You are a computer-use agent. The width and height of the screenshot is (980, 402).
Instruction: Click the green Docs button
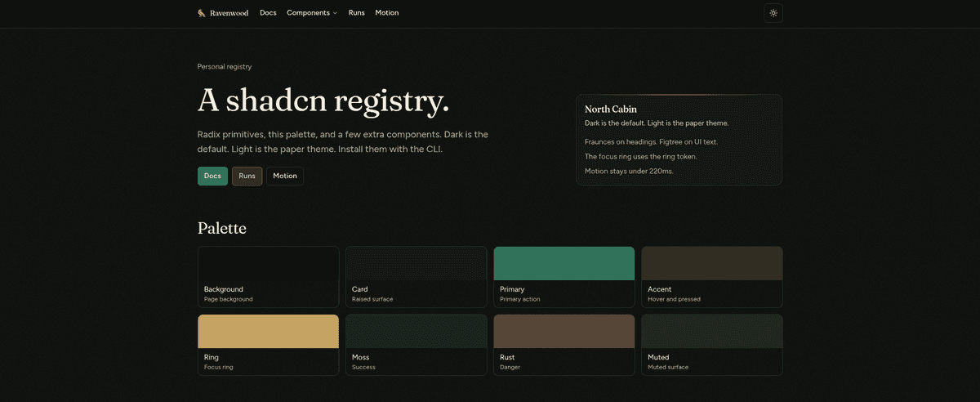coord(212,176)
